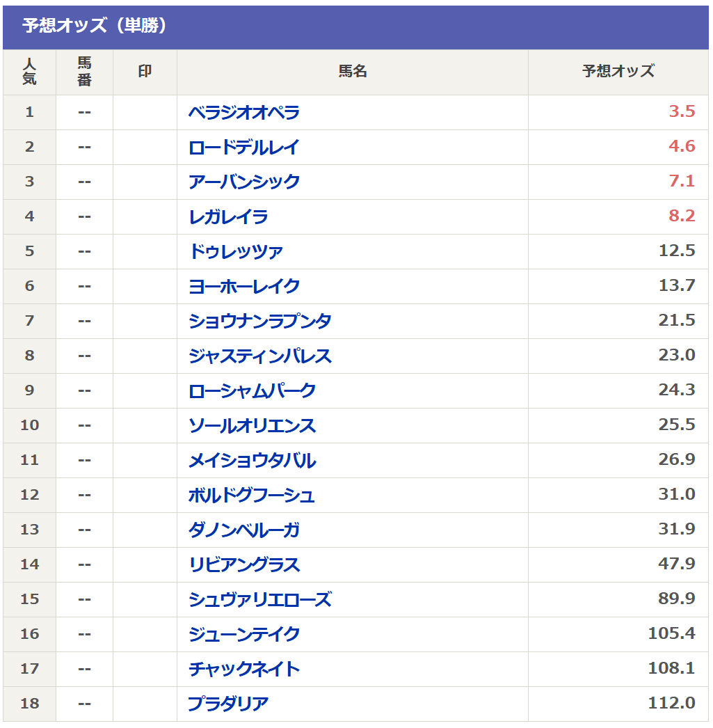Click the 3.5 odds value for ベラジオオペラ
This screenshot has height=728, width=713.
click(682, 112)
